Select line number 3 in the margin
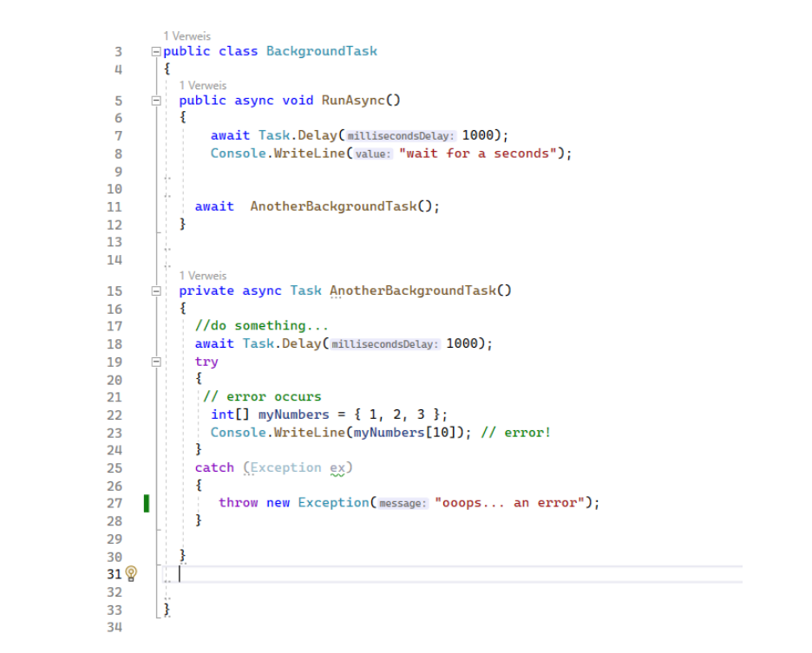The image size is (812, 653). pos(119,52)
